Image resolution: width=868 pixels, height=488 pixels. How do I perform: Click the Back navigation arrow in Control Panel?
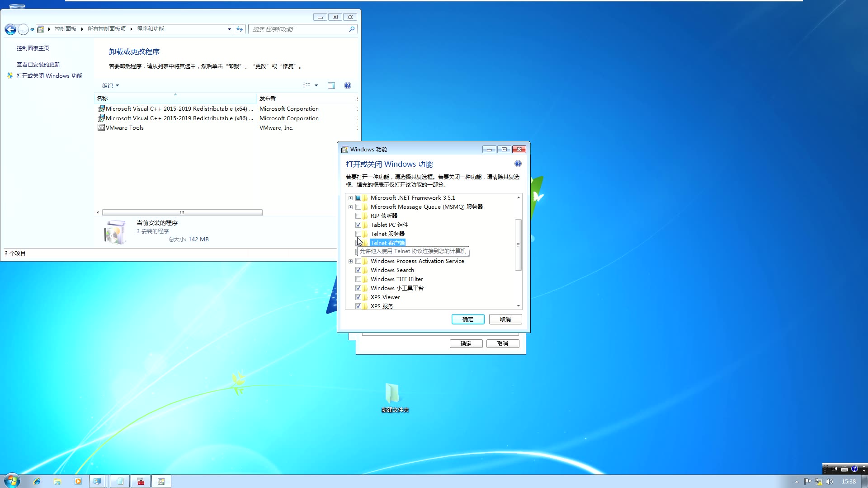[10, 29]
